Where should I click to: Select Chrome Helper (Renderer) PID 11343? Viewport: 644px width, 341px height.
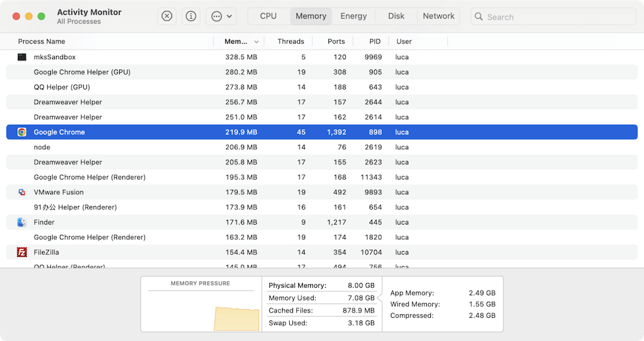pyautogui.click(x=322, y=178)
